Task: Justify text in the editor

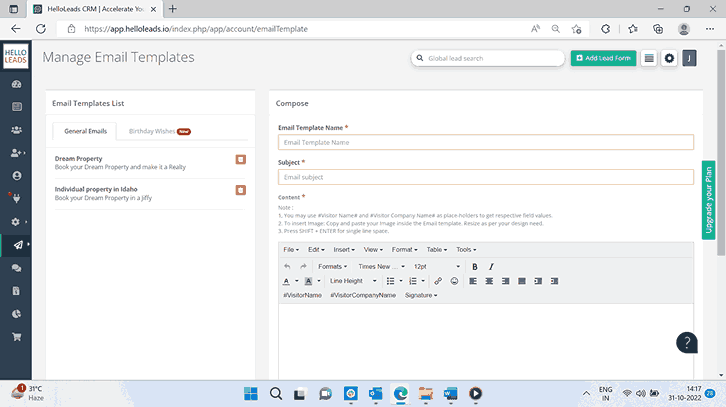Action: point(522,281)
